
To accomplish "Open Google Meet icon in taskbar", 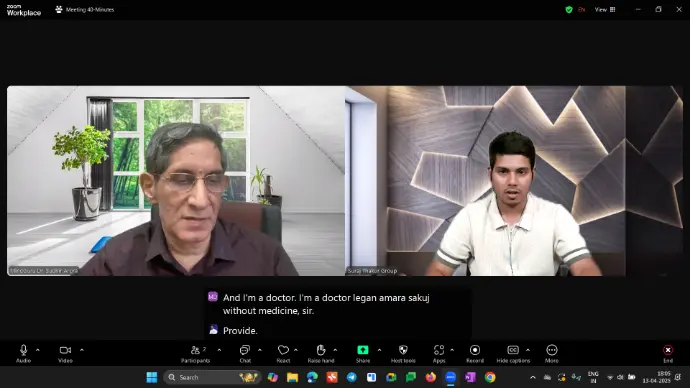I will [391, 377].
